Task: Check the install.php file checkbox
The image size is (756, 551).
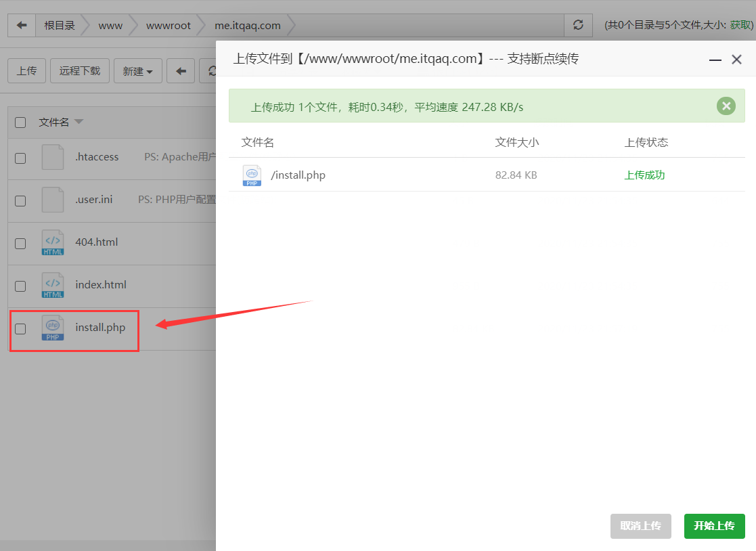Action: [20, 329]
